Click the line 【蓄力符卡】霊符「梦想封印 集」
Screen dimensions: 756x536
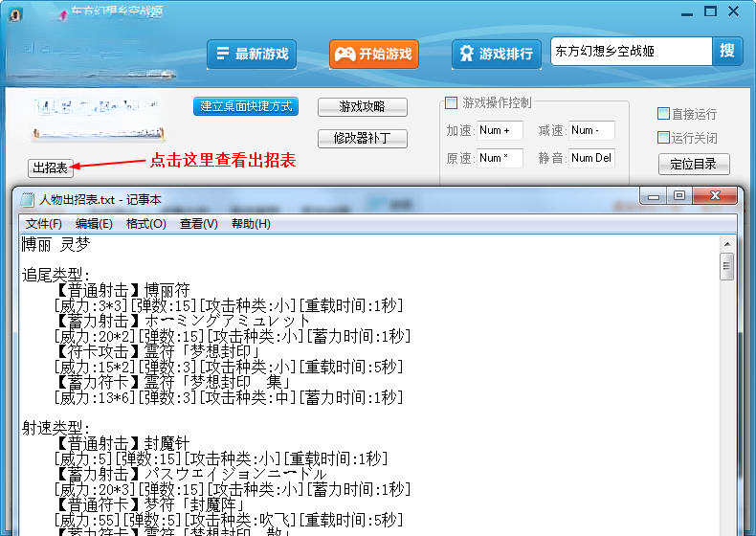tap(172, 383)
